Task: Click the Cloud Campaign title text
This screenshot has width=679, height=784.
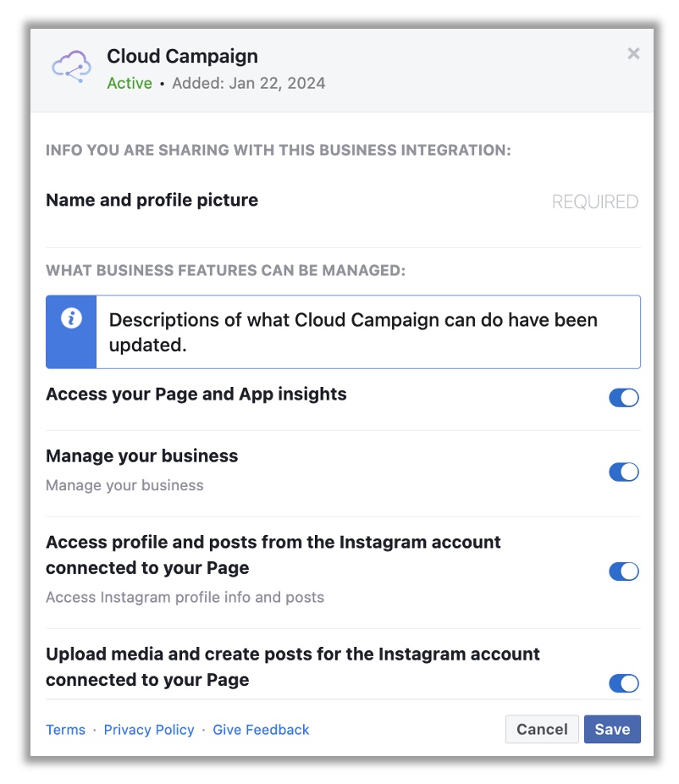Action: pyautogui.click(x=183, y=56)
